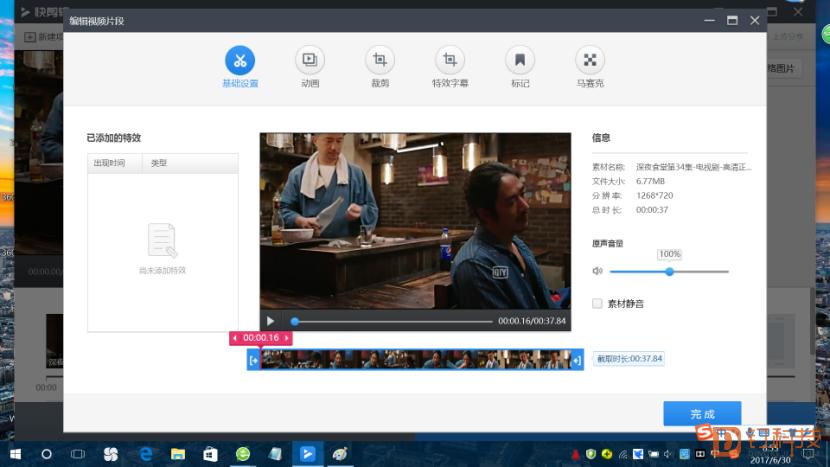Click the 100% volume value label
Viewport: 830px width, 467px height.
(x=669, y=254)
